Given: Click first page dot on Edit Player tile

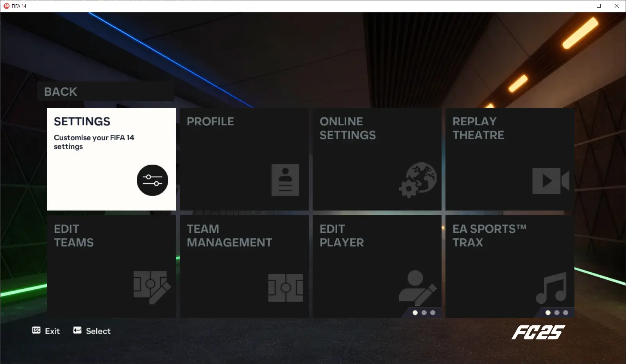Looking at the screenshot, I should click(415, 312).
